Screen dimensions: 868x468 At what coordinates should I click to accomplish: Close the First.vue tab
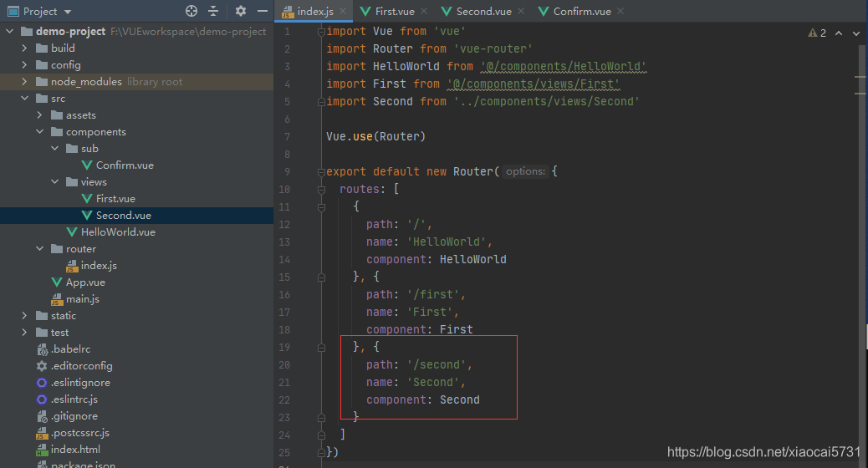pyautogui.click(x=424, y=11)
